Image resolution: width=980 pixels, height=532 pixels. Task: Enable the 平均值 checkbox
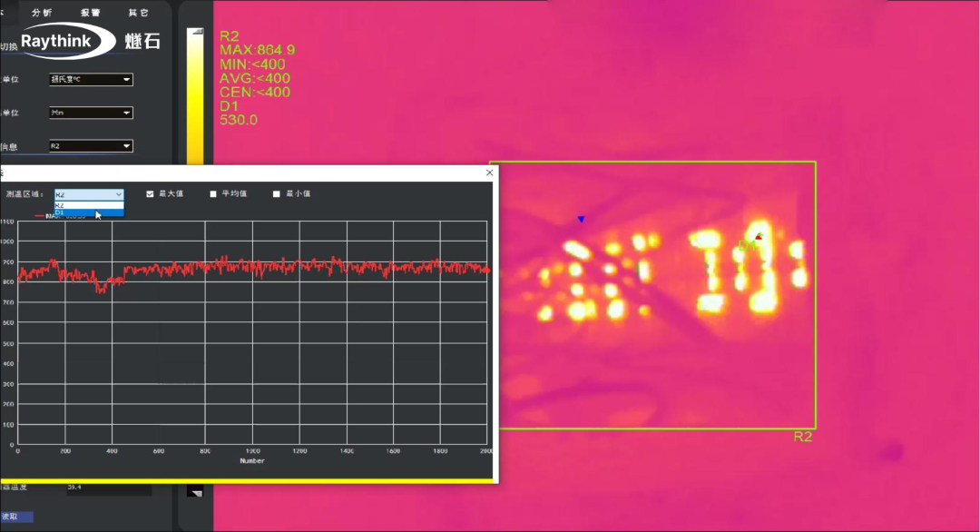(213, 193)
